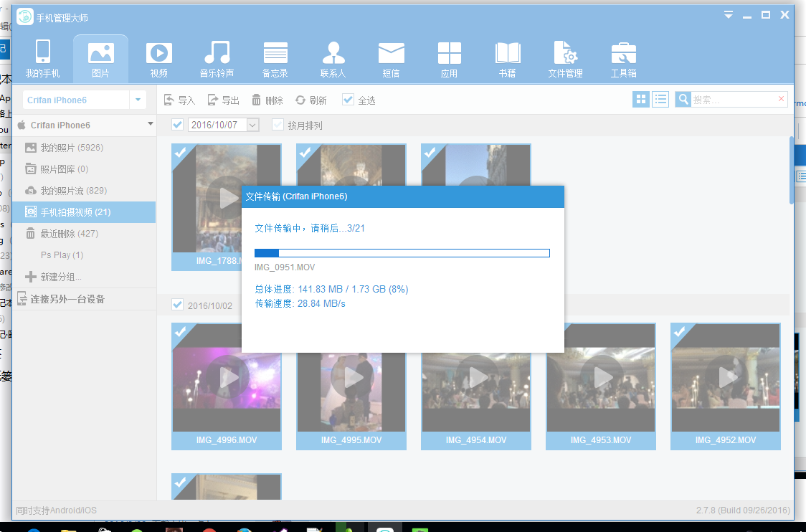Click the vertical scrollbar in gallery

[x=791, y=170]
